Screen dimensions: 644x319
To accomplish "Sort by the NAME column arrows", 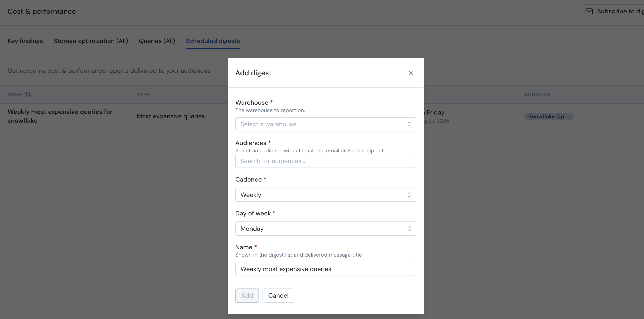I will coord(28,94).
